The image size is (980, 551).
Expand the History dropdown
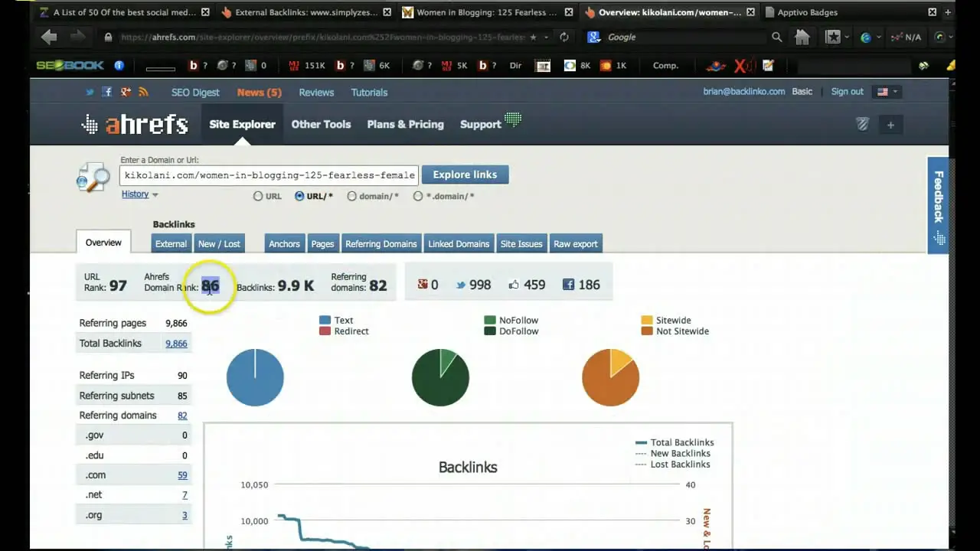(x=139, y=194)
